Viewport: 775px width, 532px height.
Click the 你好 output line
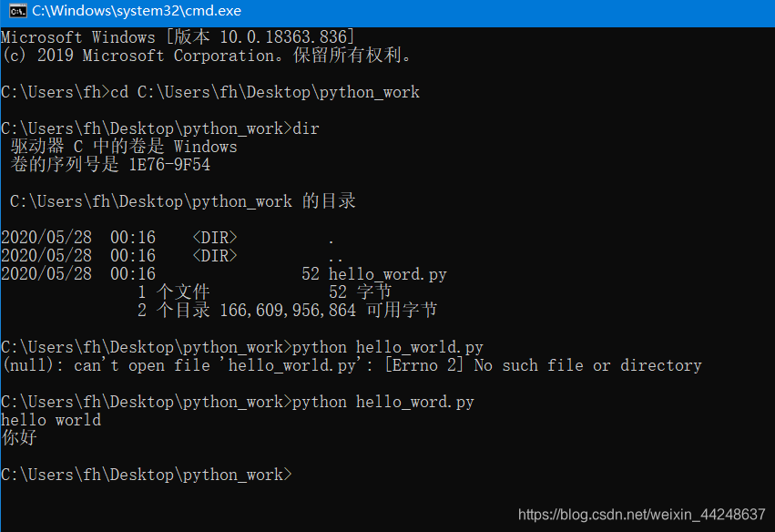point(19,438)
